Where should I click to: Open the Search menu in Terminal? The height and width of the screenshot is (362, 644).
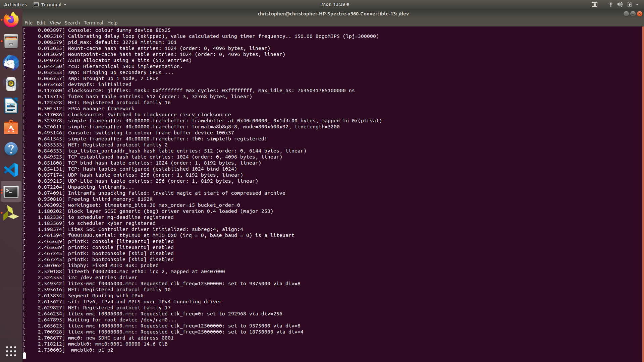72,22
